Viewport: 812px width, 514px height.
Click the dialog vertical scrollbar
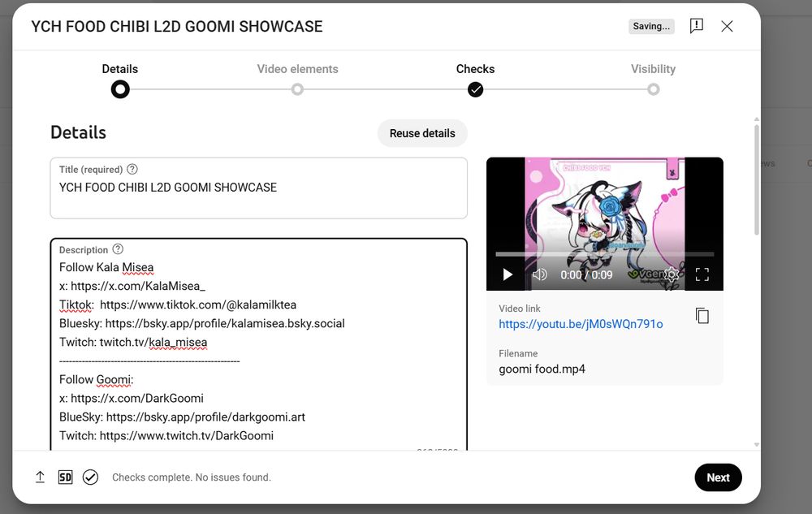pos(757,179)
